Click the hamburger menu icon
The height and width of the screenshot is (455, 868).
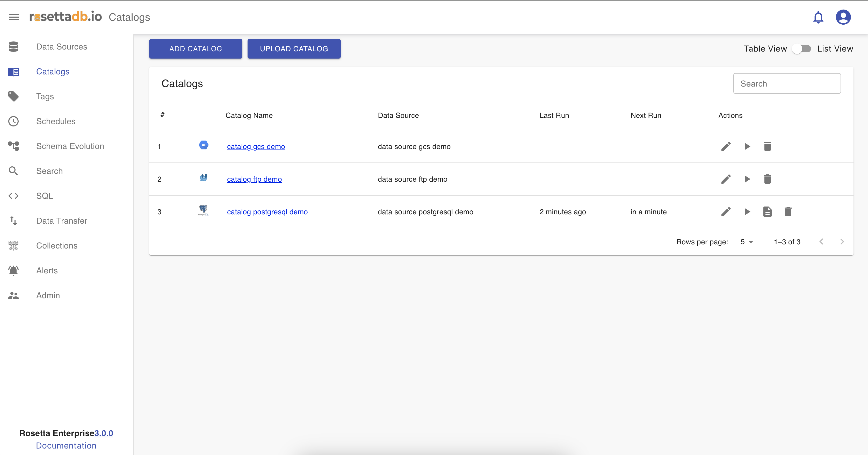[14, 17]
